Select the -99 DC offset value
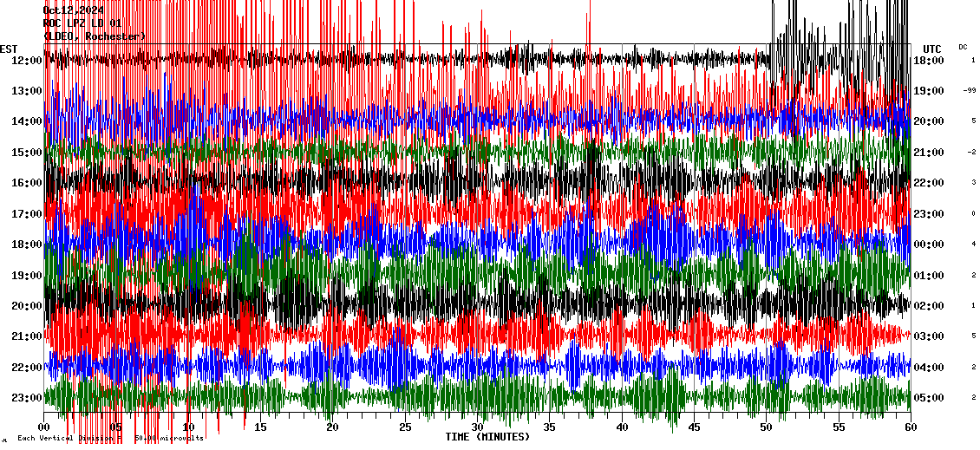 970,91
